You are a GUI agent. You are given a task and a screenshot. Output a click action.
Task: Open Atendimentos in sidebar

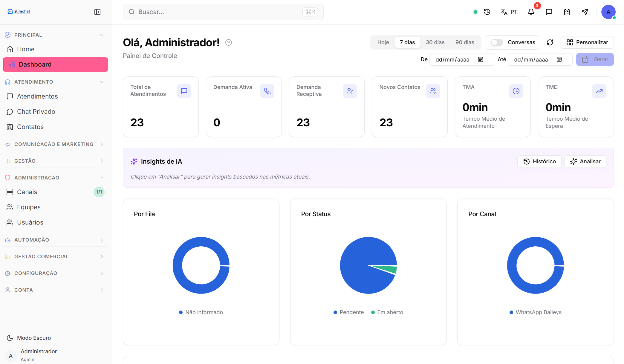[56, 96]
